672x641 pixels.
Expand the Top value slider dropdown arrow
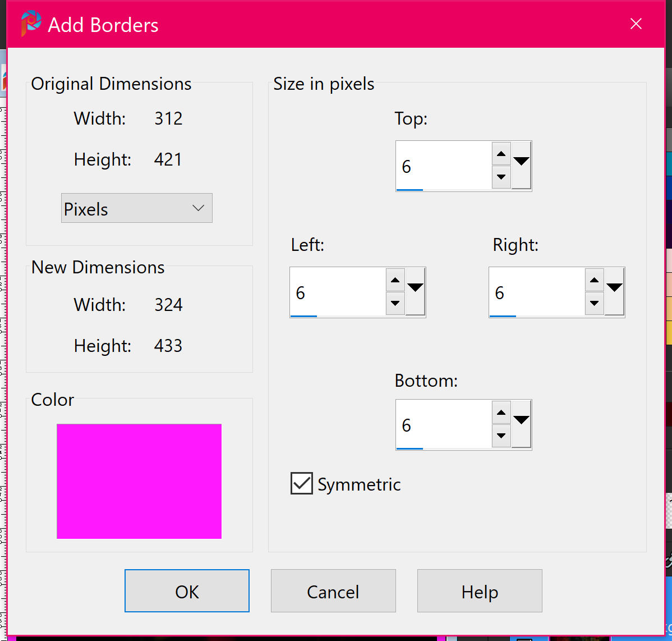[x=522, y=164]
